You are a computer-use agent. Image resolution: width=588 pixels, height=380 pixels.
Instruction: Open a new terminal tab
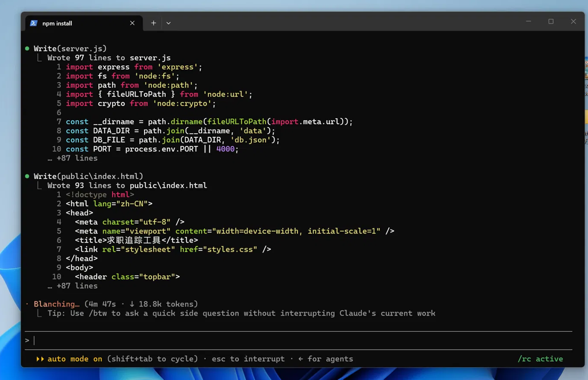pyautogui.click(x=154, y=23)
